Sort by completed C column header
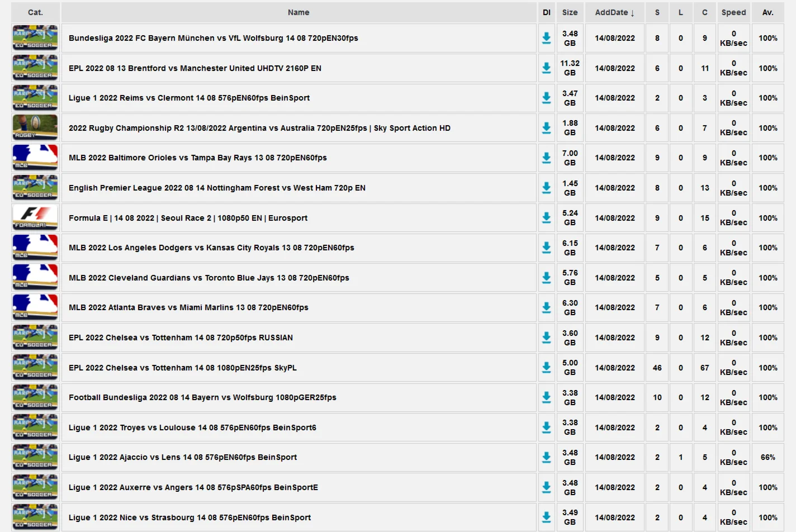 [705, 12]
